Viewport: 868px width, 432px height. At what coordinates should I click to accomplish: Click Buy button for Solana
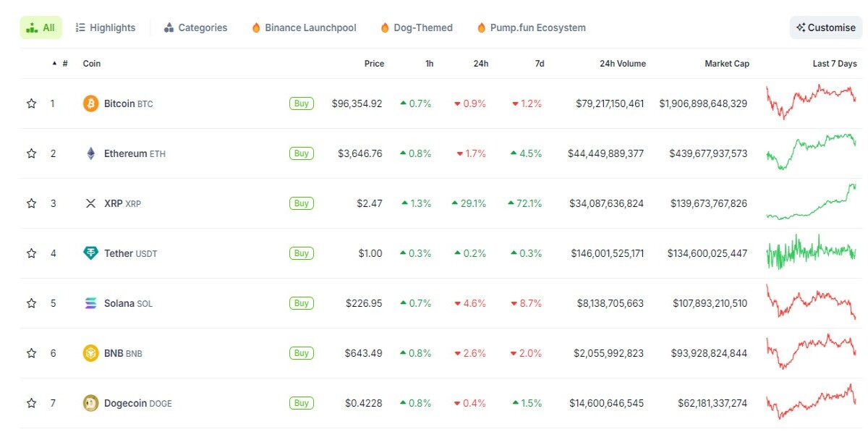(302, 303)
